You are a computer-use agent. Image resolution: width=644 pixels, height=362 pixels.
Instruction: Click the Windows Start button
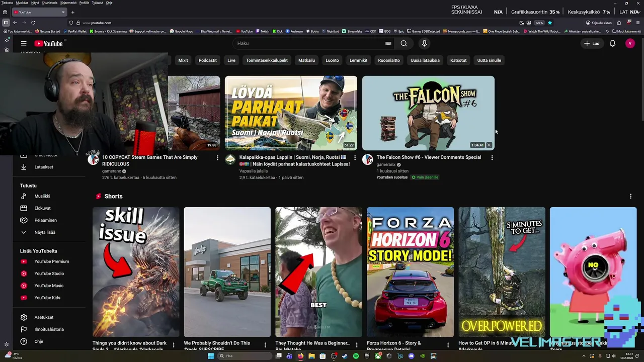click(211, 356)
